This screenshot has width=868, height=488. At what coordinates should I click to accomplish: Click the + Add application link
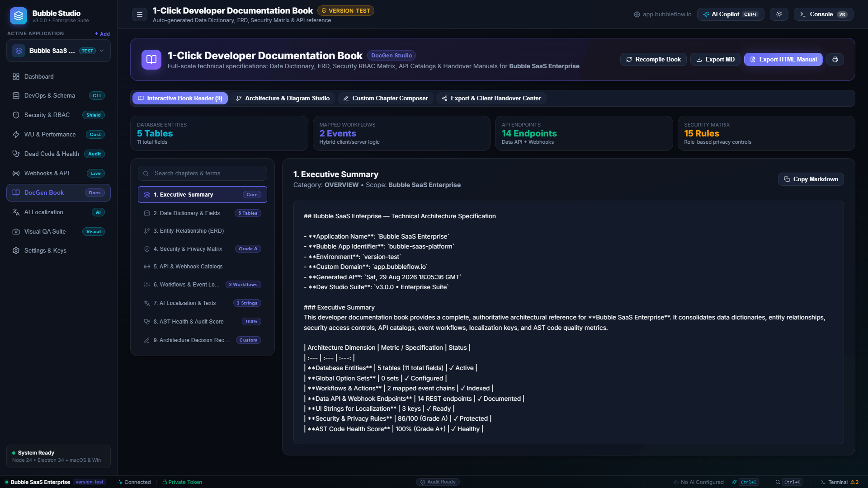click(102, 34)
